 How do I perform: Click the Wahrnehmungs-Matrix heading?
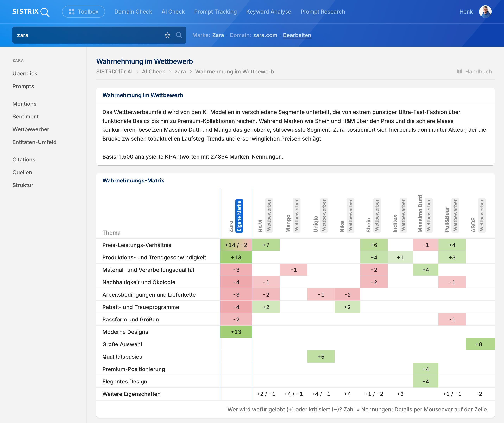[x=133, y=180]
